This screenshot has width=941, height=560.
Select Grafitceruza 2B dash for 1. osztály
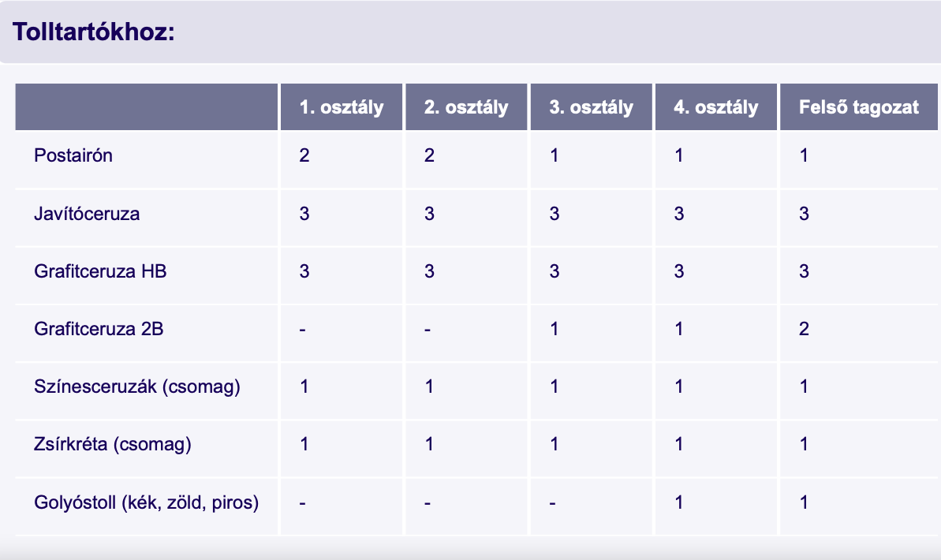(x=302, y=329)
